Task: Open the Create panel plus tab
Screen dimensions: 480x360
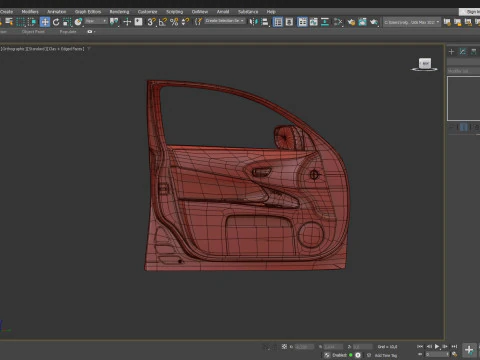Action: 451,52
